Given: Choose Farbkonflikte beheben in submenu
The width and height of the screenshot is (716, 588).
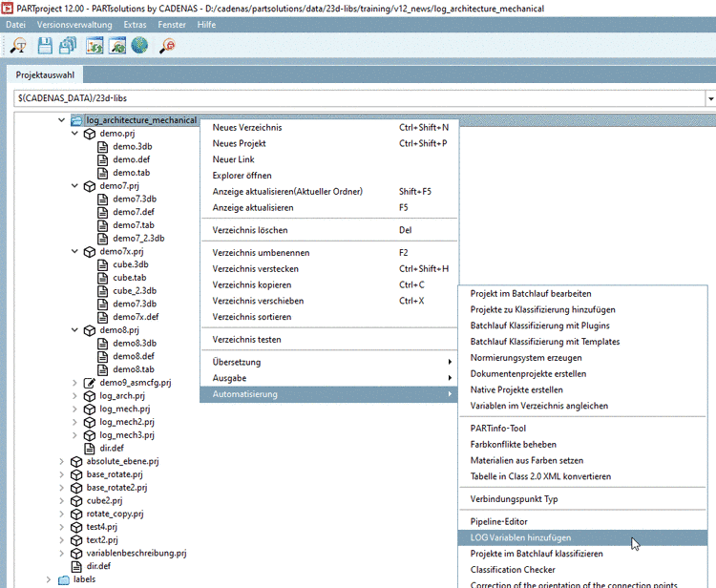Looking at the screenshot, I should [583, 444].
